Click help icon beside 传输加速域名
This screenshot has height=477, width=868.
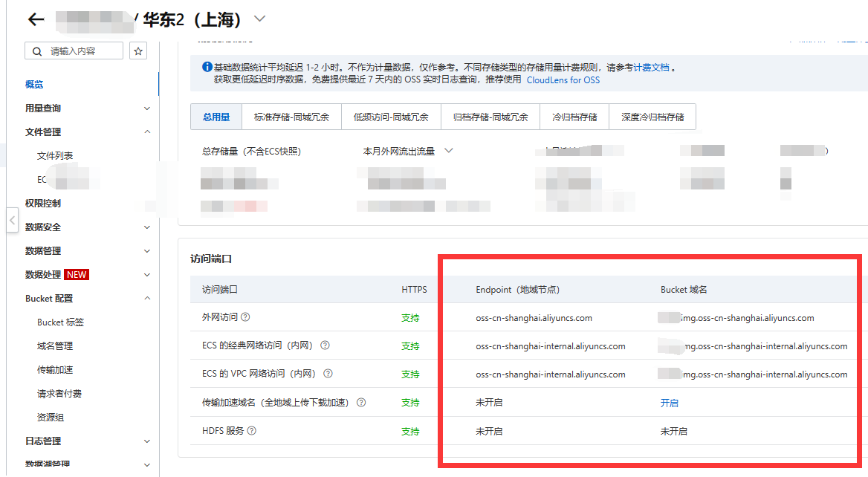361,403
